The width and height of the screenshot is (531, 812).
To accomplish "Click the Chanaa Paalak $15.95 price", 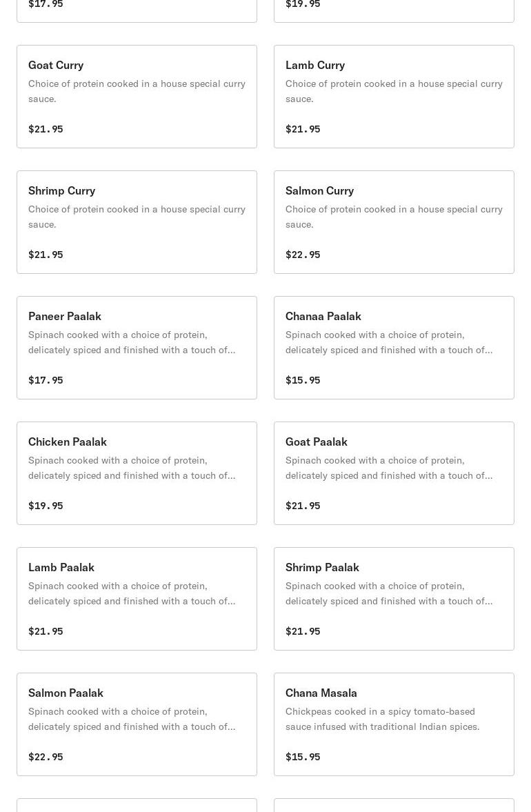I will click(x=303, y=380).
